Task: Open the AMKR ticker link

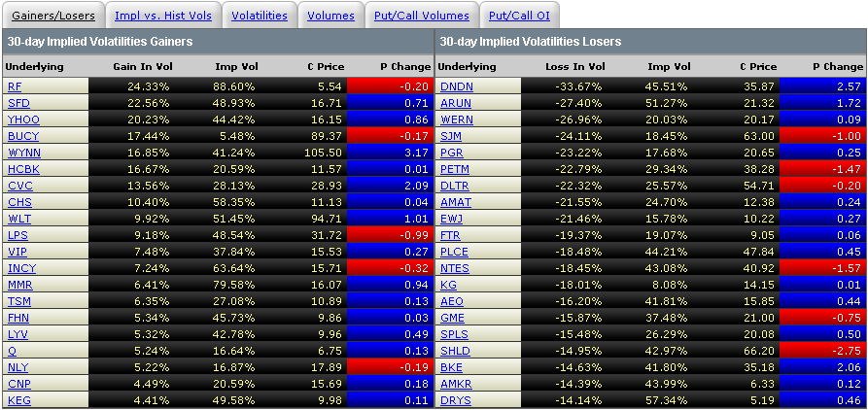Action: 457,385
